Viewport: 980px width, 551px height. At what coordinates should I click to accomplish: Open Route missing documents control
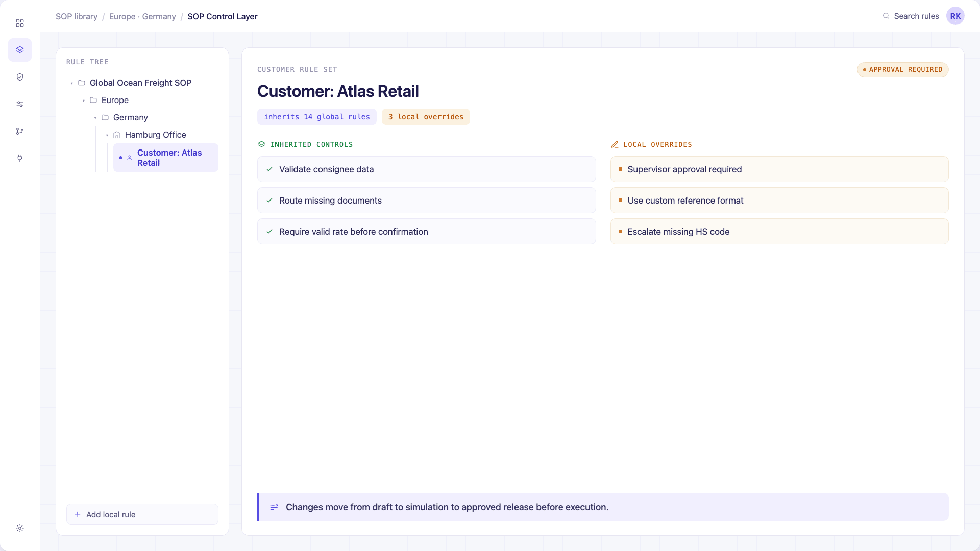[427, 201]
